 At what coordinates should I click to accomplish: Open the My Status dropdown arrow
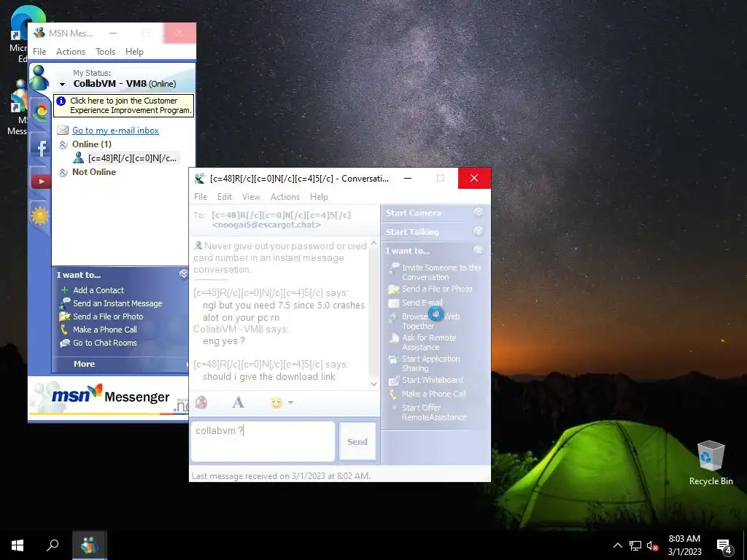[62, 85]
